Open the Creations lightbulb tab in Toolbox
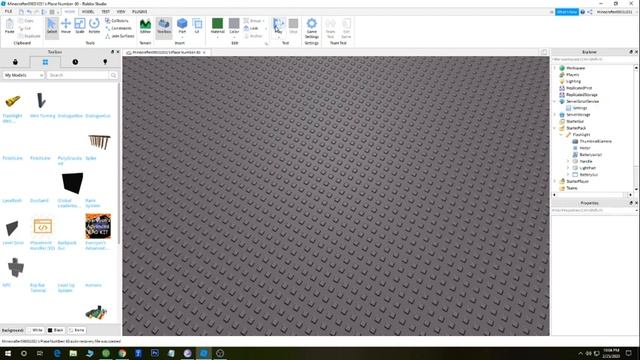640x360 pixels. pyautogui.click(x=105, y=62)
